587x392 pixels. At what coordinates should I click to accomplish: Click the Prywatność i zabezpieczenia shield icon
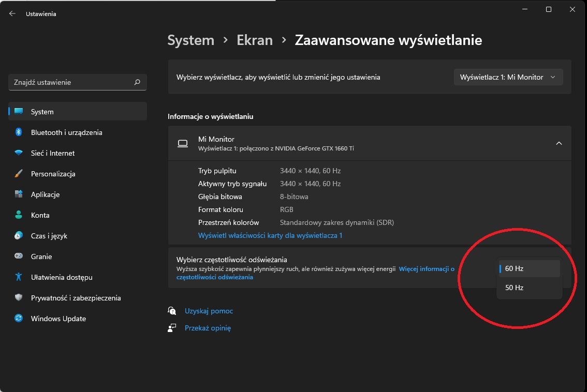[19, 298]
